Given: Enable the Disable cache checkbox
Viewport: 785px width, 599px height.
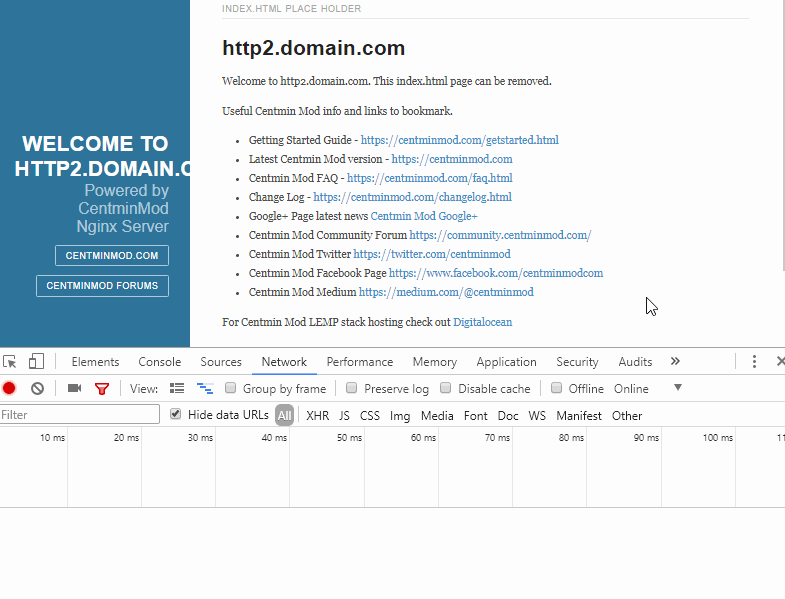Looking at the screenshot, I should click(x=445, y=388).
